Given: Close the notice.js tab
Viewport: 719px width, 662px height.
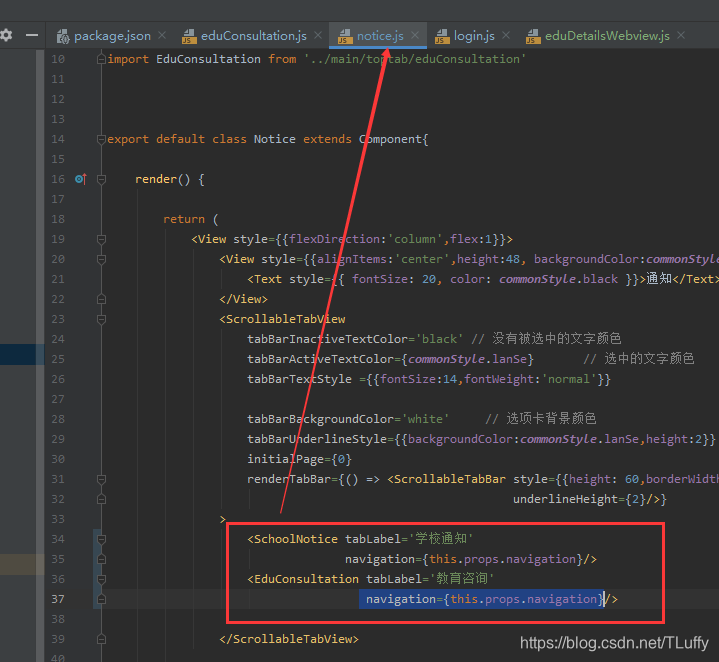Looking at the screenshot, I should [x=415, y=35].
